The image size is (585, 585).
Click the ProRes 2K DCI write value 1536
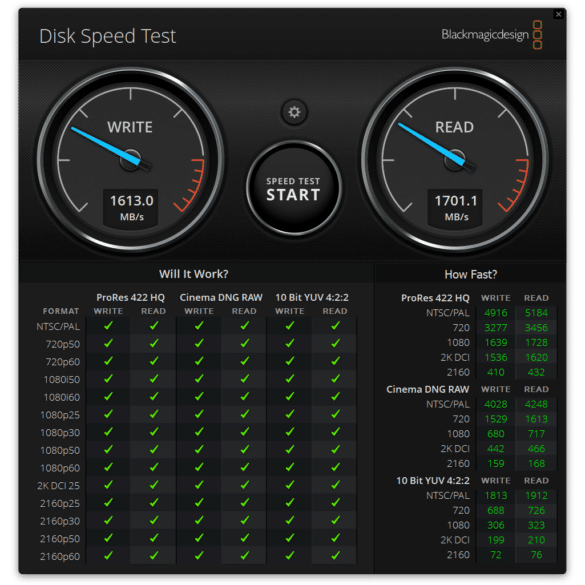pos(496,357)
